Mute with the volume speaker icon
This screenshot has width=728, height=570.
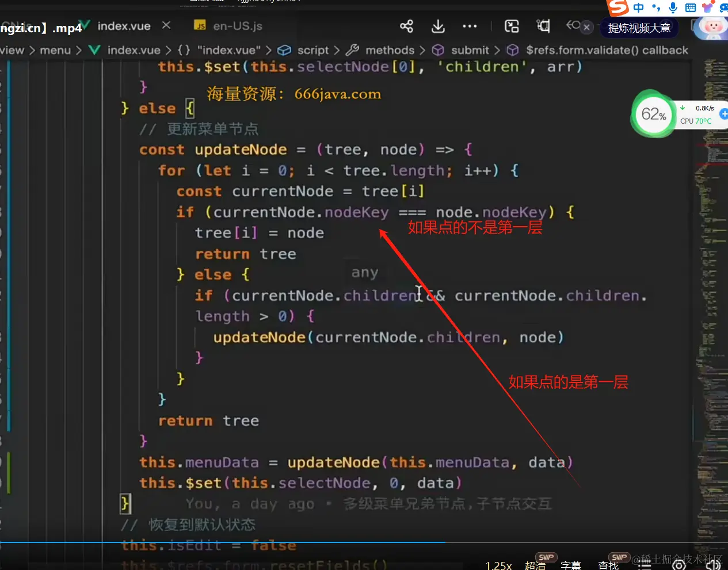(x=714, y=565)
